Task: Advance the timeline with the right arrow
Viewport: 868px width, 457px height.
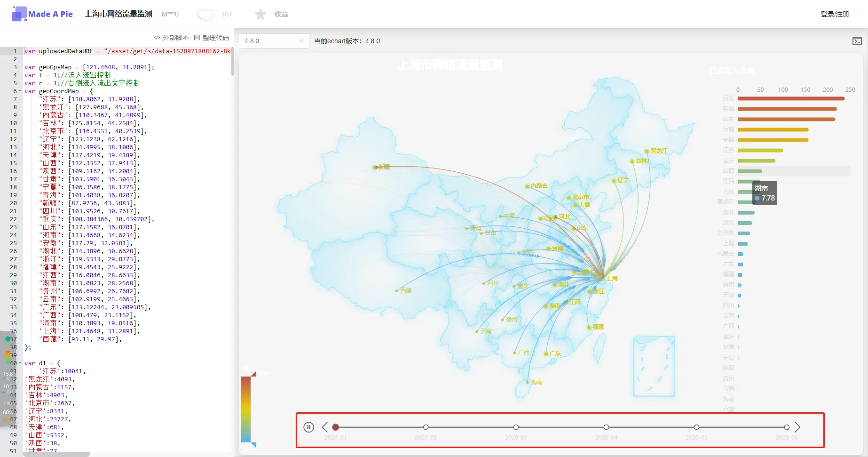Action: pyautogui.click(x=797, y=427)
